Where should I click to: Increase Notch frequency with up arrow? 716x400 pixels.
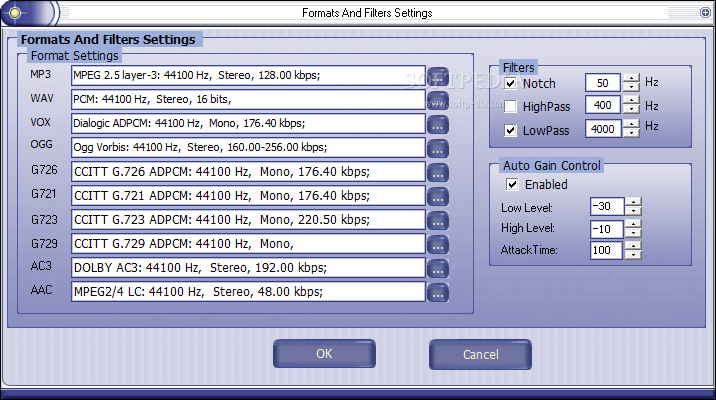click(631, 78)
